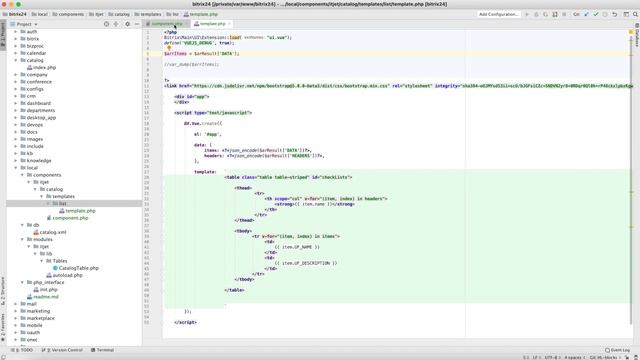The width and height of the screenshot is (640, 360).
Task: Click templates breadcrumb in navigation bar
Action: click(148, 14)
